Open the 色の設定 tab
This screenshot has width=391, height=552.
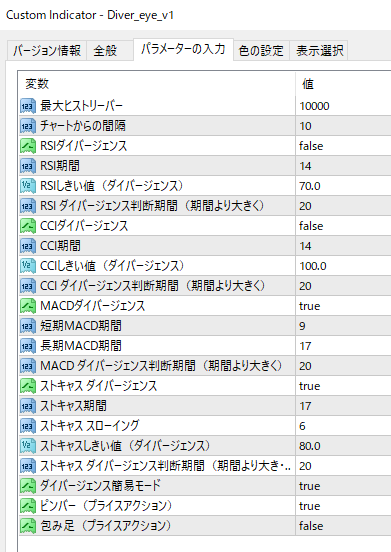click(261, 50)
